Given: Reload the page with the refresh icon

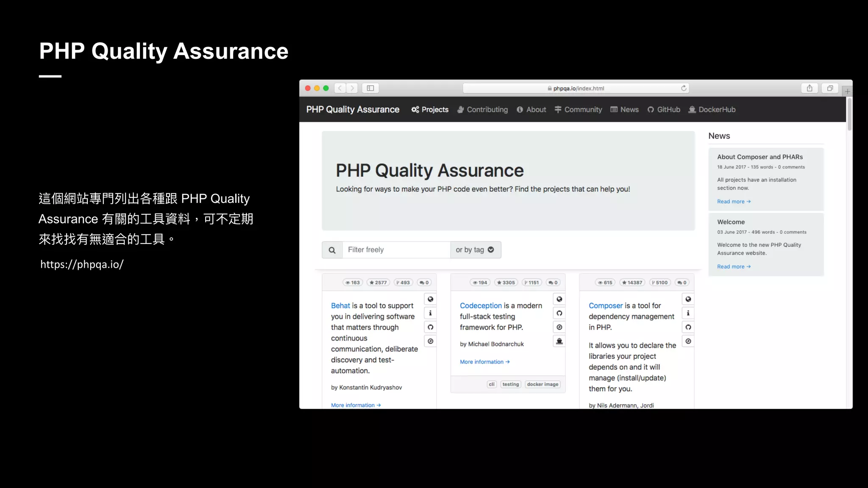Looking at the screenshot, I should pyautogui.click(x=684, y=88).
